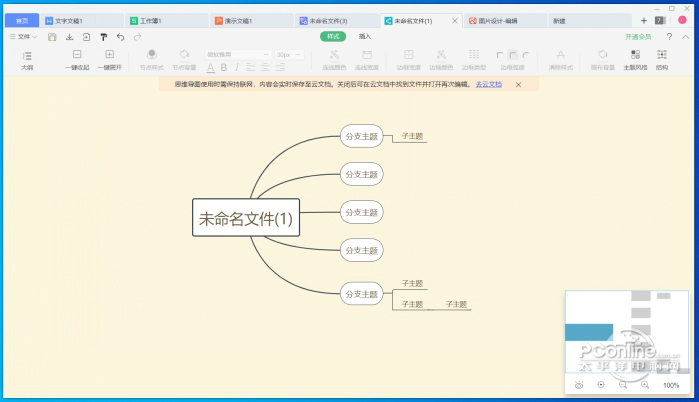Click the 开通会员 membership link

[x=638, y=37]
